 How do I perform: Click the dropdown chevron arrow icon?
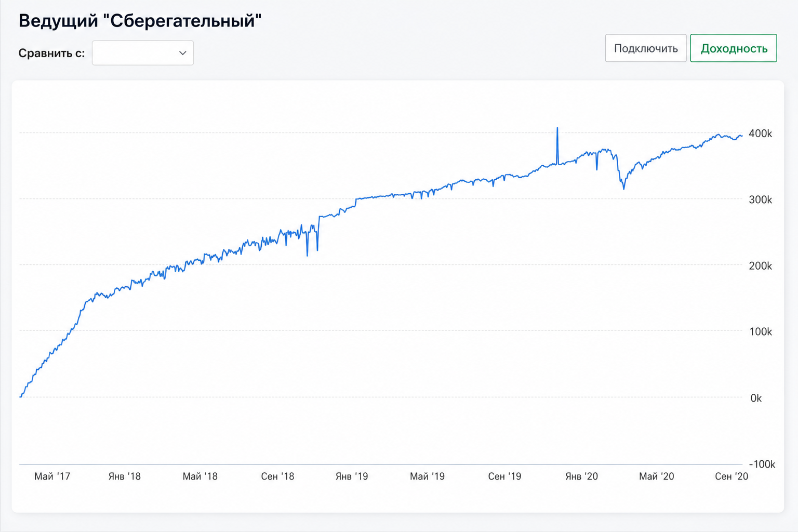pos(182,53)
